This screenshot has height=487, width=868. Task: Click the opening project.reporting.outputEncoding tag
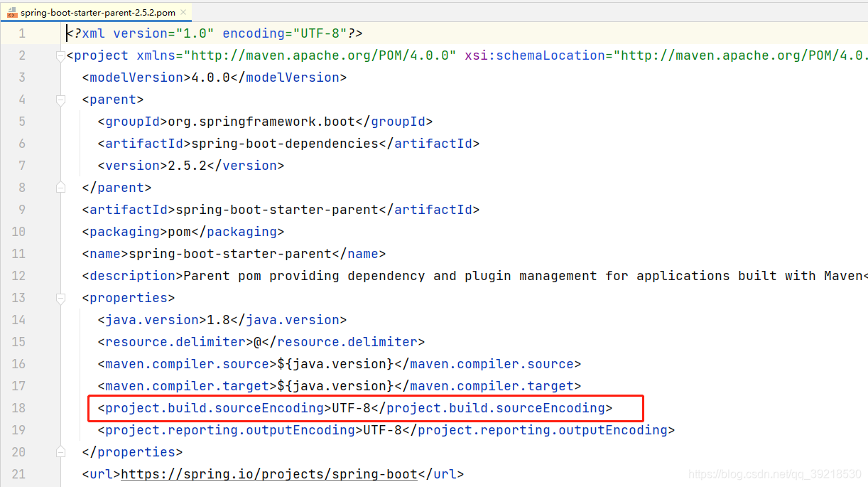click(x=230, y=431)
